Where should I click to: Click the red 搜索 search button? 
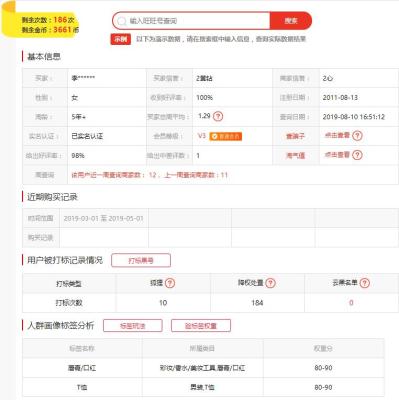tap(291, 21)
